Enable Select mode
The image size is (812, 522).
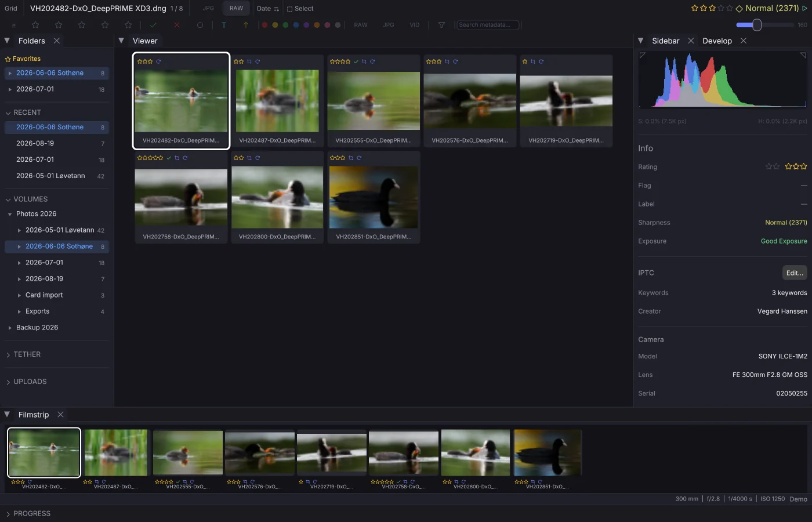[x=300, y=9]
